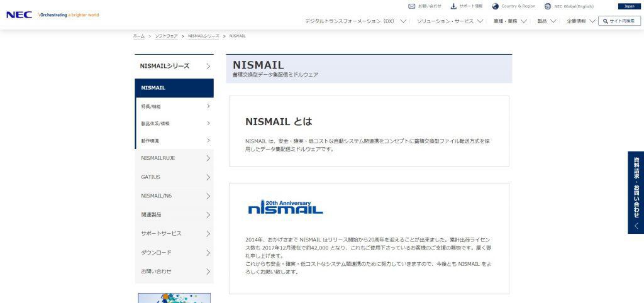Viewport: 644px width, 303px height.
Task: Click the envelope contact icon
Action: [x=411, y=6]
